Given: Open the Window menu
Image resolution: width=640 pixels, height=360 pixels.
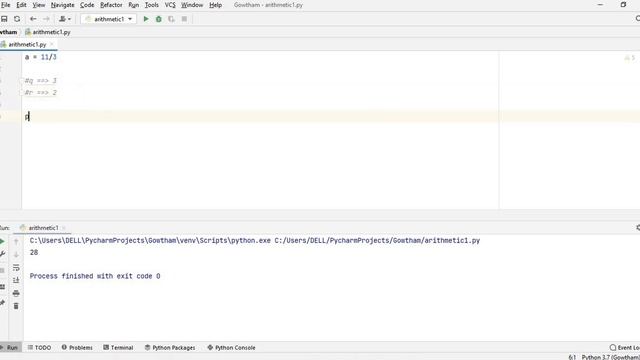Looking at the screenshot, I should click(x=192, y=5).
